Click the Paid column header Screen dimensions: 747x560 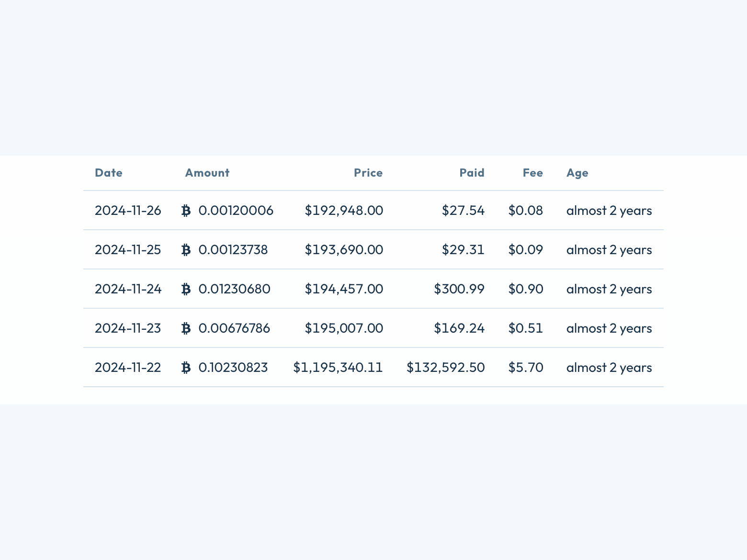tap(472, 173)
